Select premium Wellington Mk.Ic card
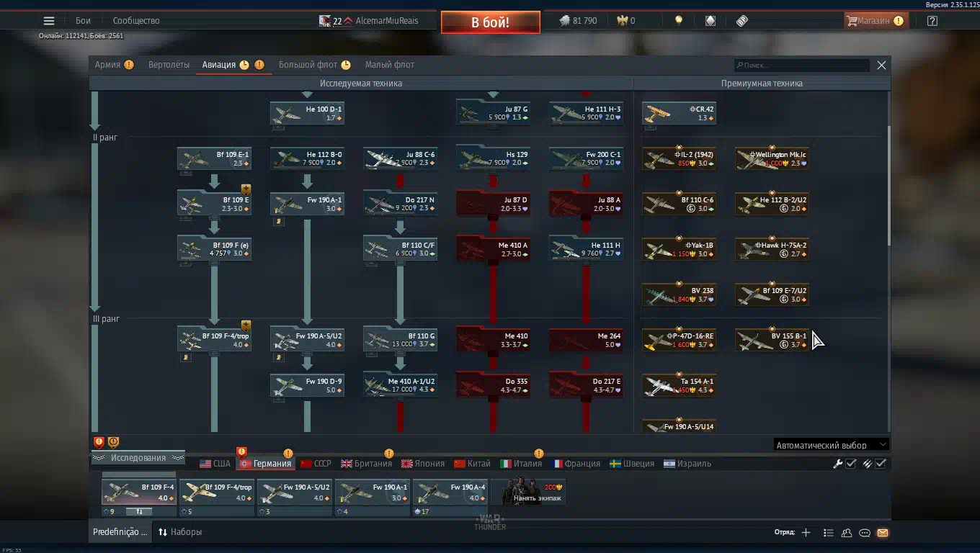Viewport: 980px width, 553px height. [772, 158]
